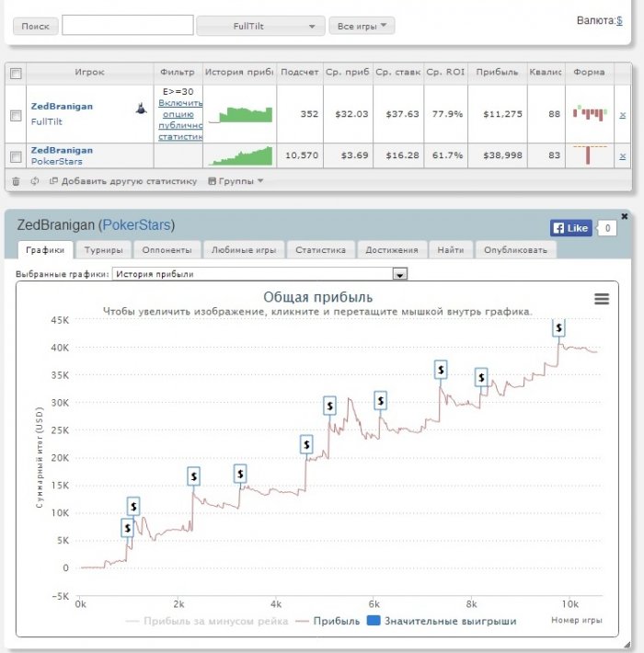Expand the 'Группы' dropdown
Image resolution: width=644 pixels, height=653 pixels.
[236, 181]
